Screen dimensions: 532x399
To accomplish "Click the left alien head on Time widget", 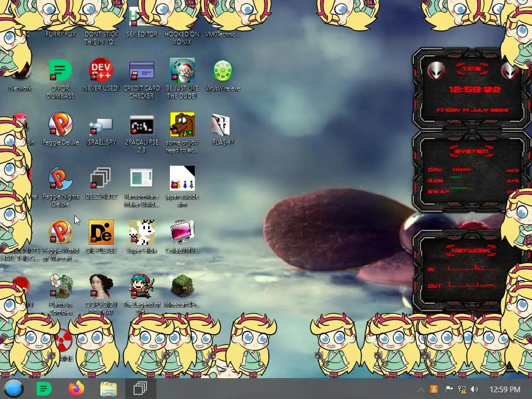I will [436, 70].
